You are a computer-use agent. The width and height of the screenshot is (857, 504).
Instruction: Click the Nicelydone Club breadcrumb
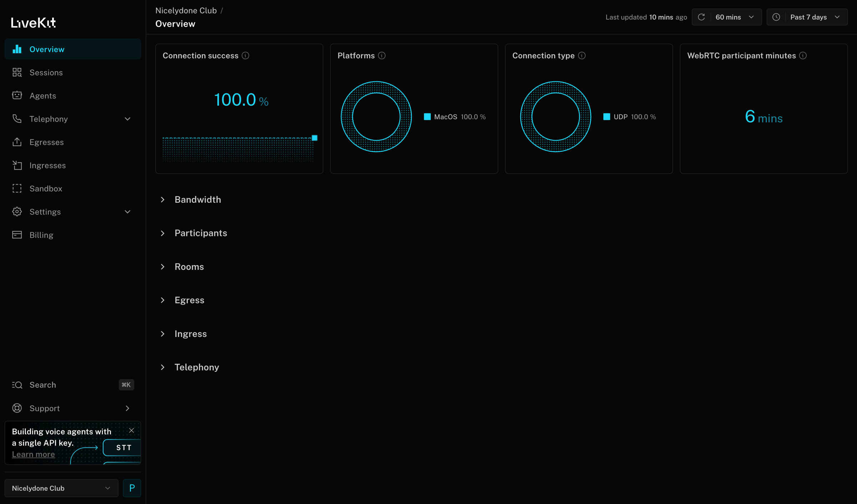pyautogui.click(x=186, y=11)
